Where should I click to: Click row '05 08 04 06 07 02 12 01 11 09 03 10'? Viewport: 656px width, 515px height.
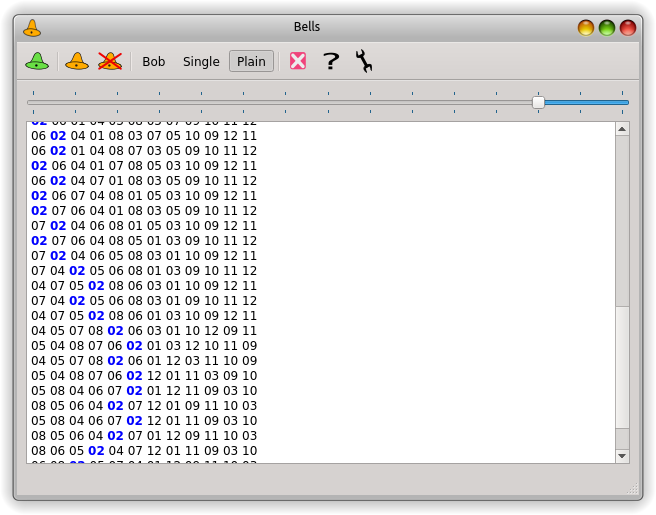point(144,421)
